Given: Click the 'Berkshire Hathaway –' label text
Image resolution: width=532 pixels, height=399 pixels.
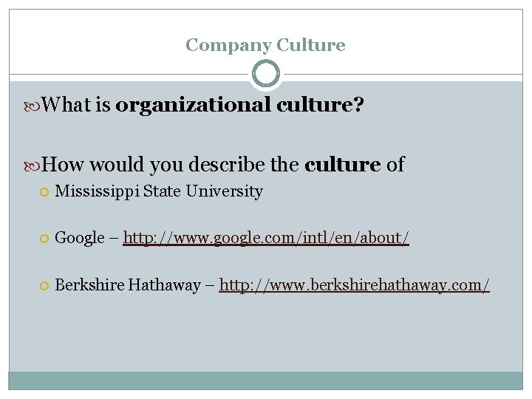Looking at the screenshot, I should pyautogui.click(x=134, y=284).
